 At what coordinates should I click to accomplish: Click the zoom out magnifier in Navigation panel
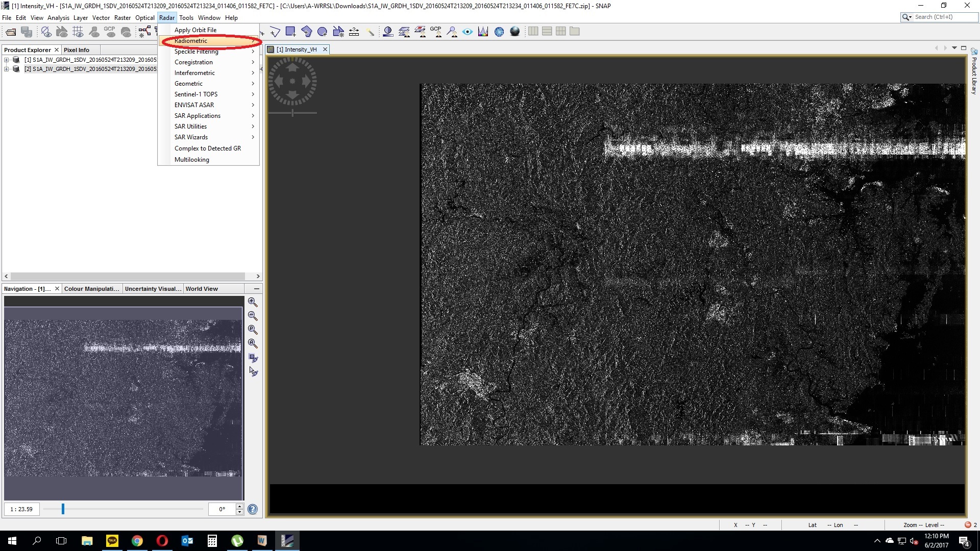click(x=252, y=316)
